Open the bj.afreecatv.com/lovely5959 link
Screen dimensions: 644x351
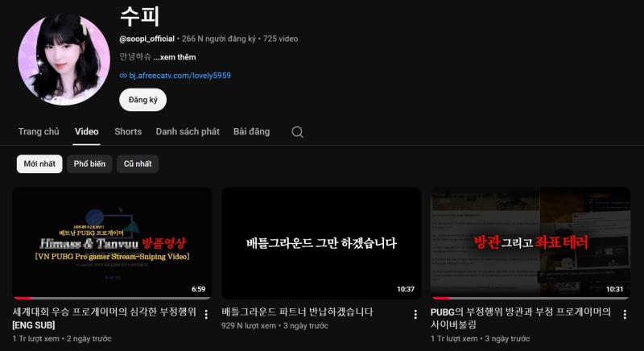(x=180, y=76)
